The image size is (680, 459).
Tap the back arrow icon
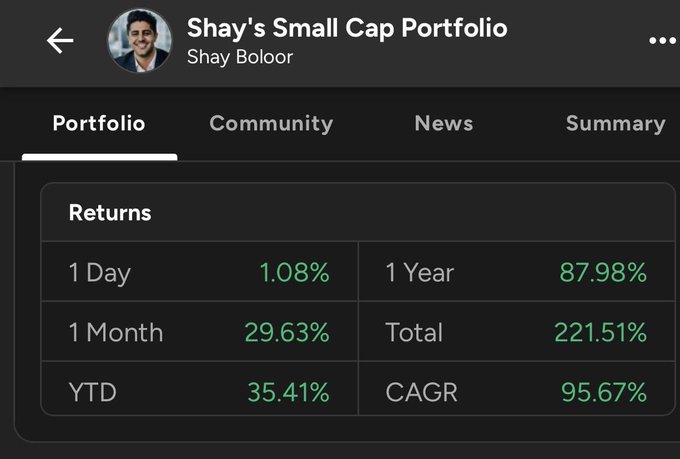(x=60, y=41)
